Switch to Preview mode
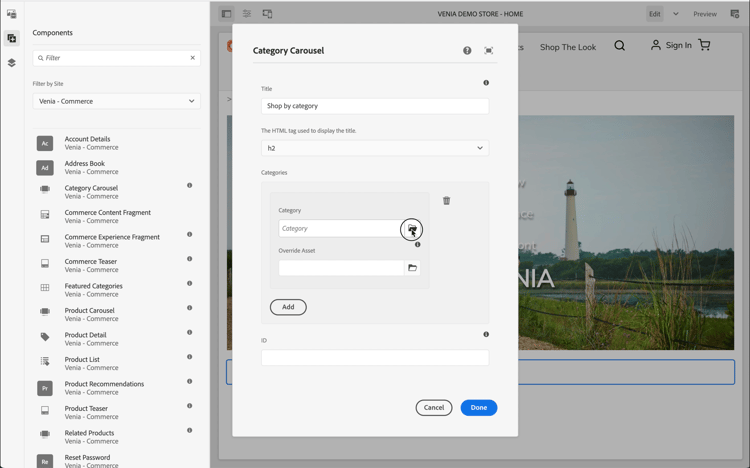 705,14
